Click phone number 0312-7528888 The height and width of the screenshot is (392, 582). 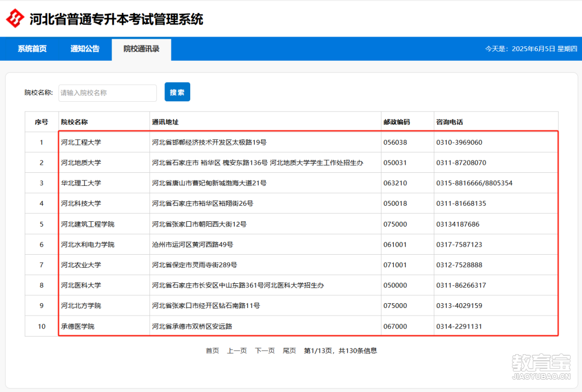[459, 265]
